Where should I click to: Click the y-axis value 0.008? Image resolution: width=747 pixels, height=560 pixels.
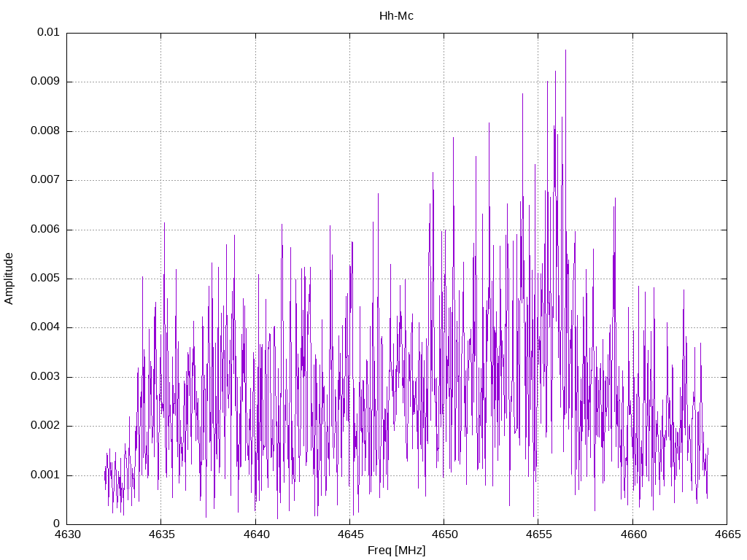tap(44, 131)
